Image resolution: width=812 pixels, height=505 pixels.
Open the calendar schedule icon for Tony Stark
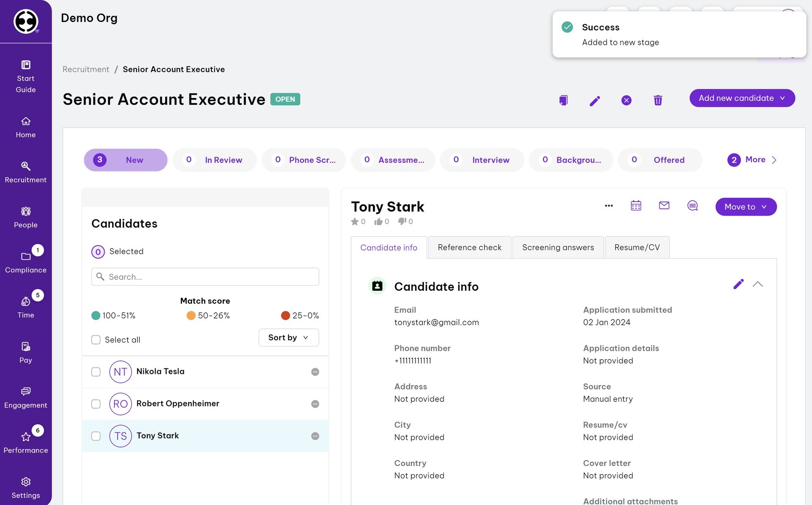tap(636, 205)
